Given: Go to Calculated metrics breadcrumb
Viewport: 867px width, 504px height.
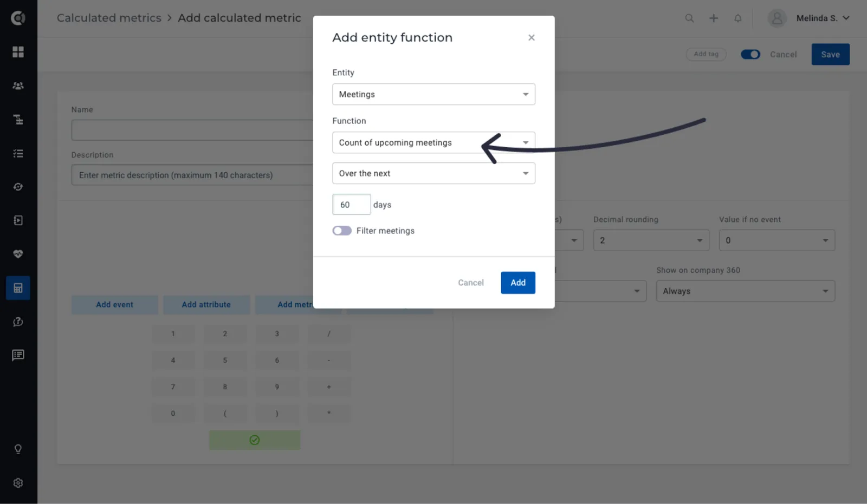Looking at the screenshot, I should pos(109,18).
